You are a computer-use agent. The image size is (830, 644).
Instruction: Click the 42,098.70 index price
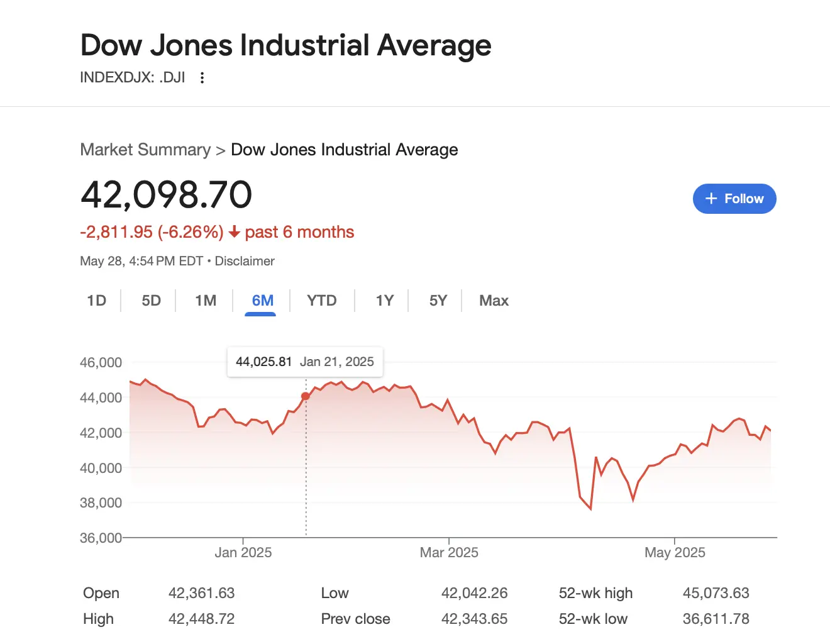point(167,194)
